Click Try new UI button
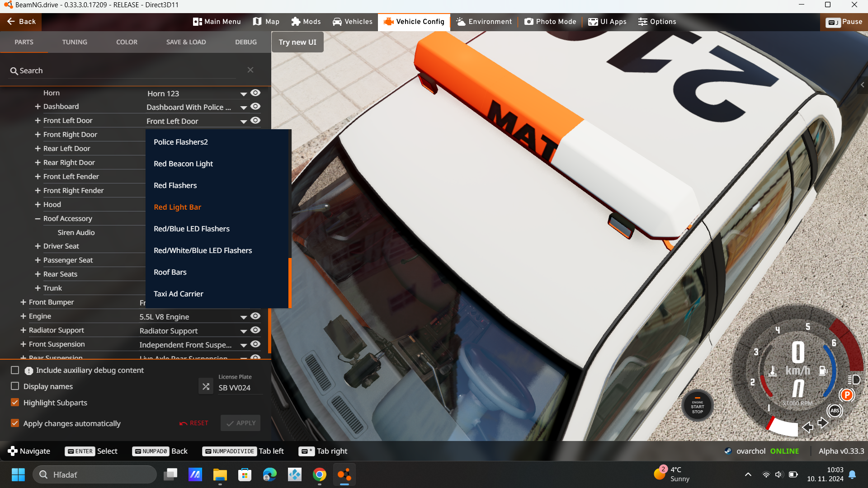 (x=297, y=42)
